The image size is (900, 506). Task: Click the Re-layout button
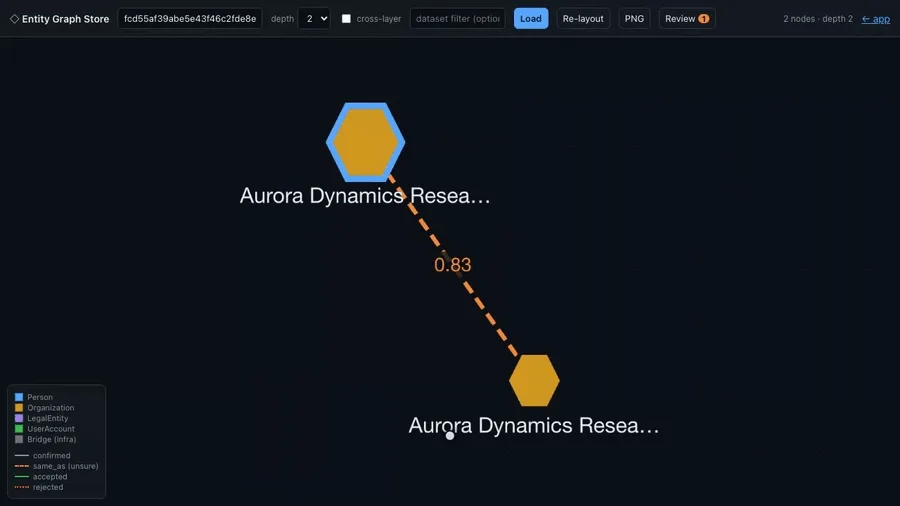pyautogui.click(x=583, y=18)
